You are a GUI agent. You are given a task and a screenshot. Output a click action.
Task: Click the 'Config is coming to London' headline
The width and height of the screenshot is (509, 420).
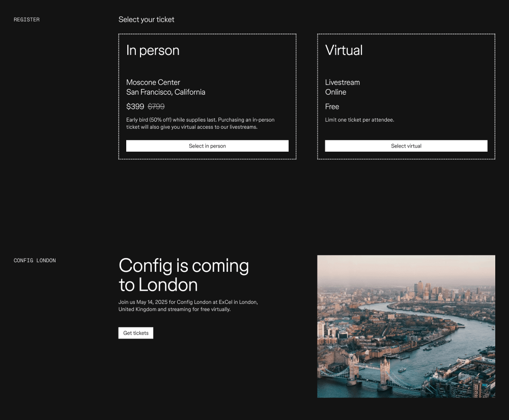coord(184,275)
